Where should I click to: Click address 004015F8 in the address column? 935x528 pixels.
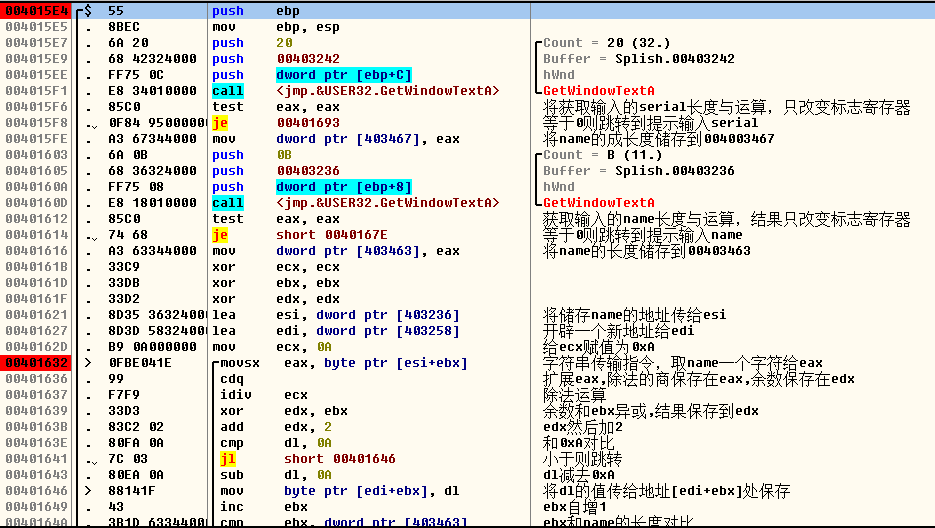(x=36, y=123)
